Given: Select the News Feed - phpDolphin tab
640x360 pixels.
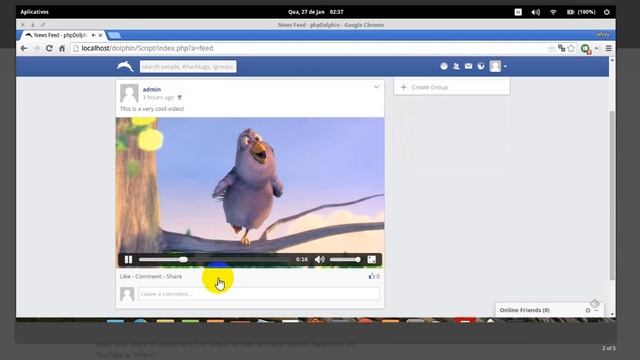Looking at the screenshot, I should [61, 35].
